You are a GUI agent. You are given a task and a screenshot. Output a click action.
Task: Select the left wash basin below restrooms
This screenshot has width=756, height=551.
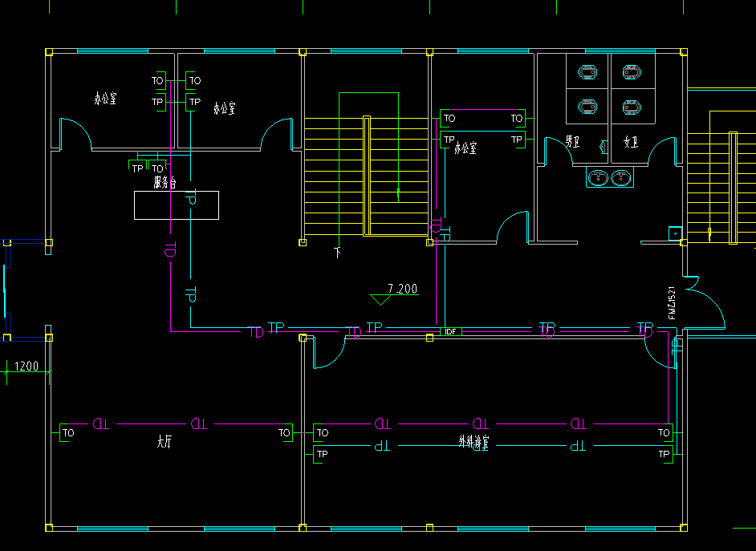(599, 177)
